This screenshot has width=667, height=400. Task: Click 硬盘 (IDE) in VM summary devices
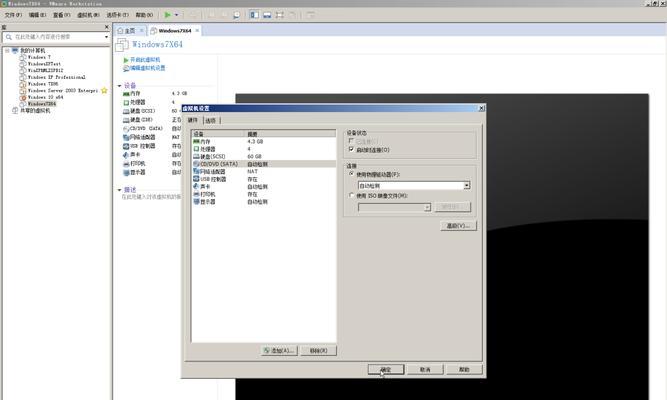click(x=141, y=120)
